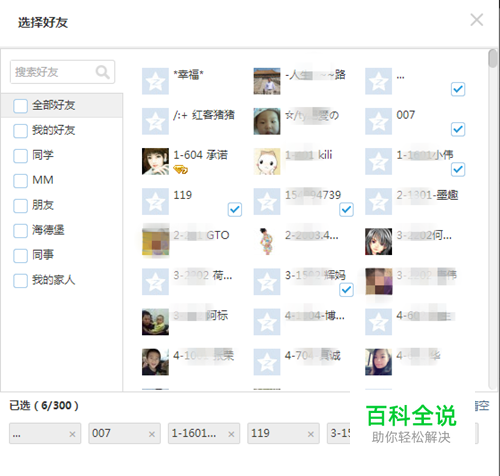This screenshot has height=476, width=500.
Task: Check the 朋友 group checkbox
Action: (20, 206)
